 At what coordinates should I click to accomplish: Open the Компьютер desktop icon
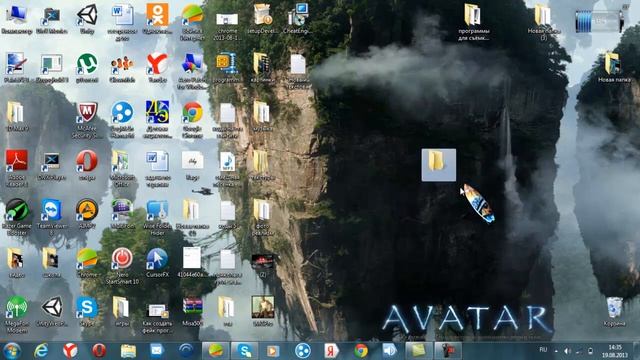coord(16,18)
